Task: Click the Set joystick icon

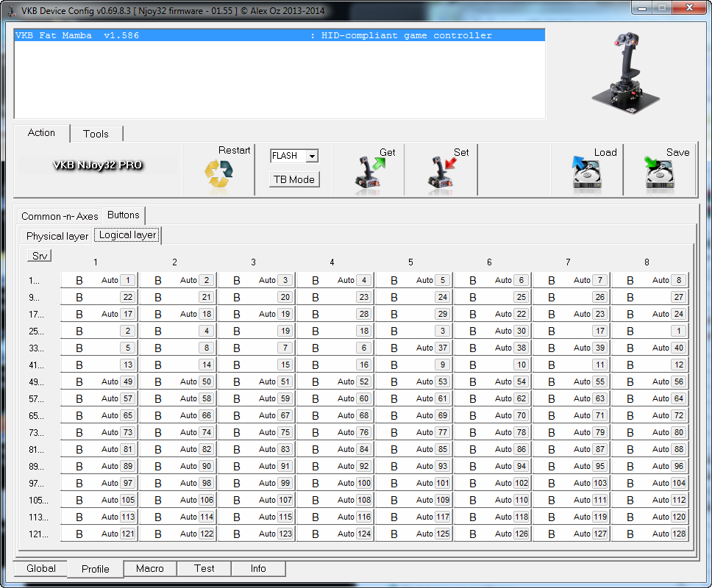Action: (x=442, y=173)
